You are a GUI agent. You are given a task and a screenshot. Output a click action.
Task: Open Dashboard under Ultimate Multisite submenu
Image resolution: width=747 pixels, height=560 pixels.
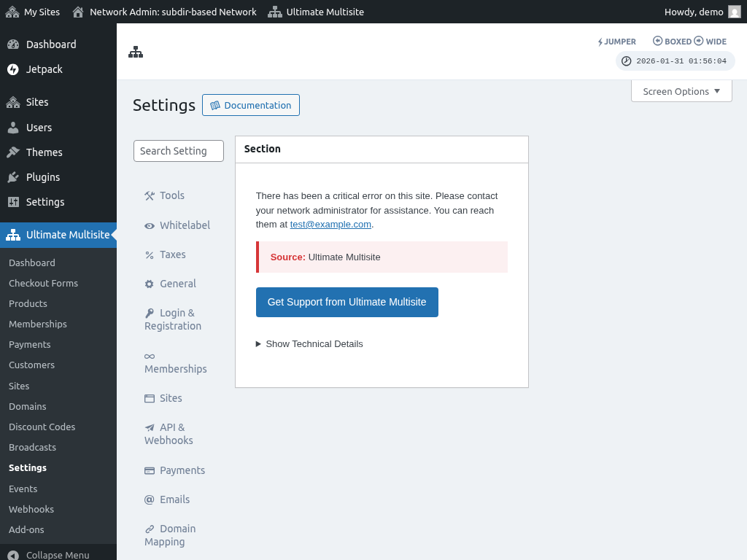pyautogui.click(x=32, y=262)
